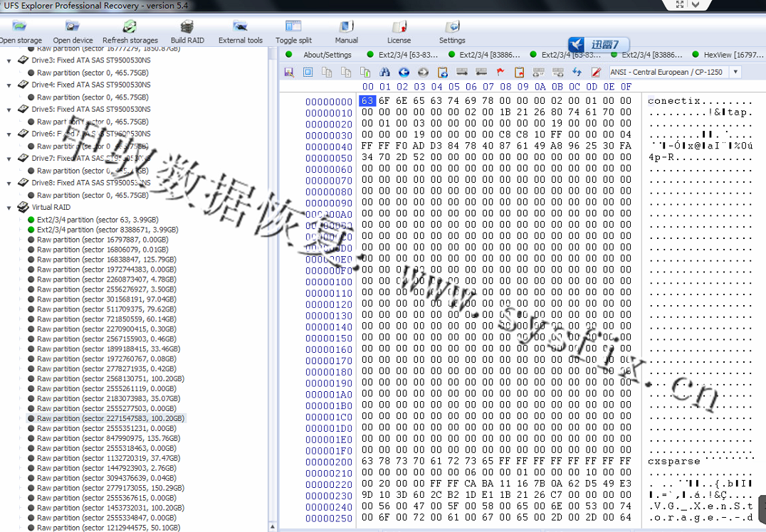The image size is (766, 532).
Task: Select Raw partition (sector 847990975, 135.76GB)
Action: [108, 438]
